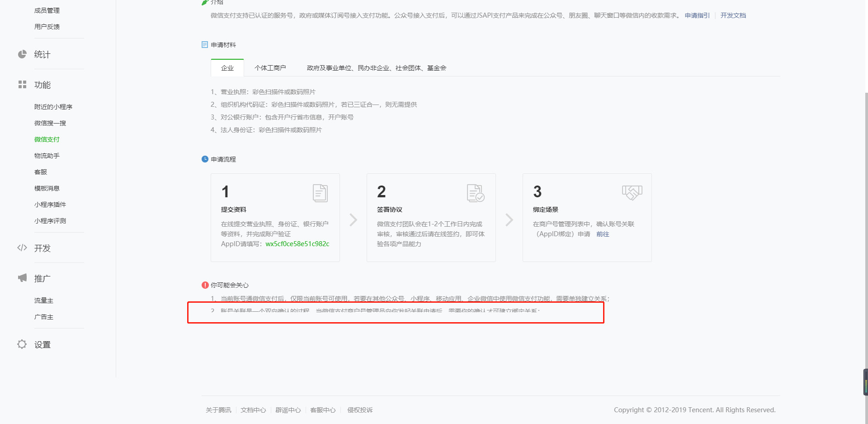The height and width of the screenshot is (424, 868).
Task: Open 物流助手
Action: click(47, 156)
